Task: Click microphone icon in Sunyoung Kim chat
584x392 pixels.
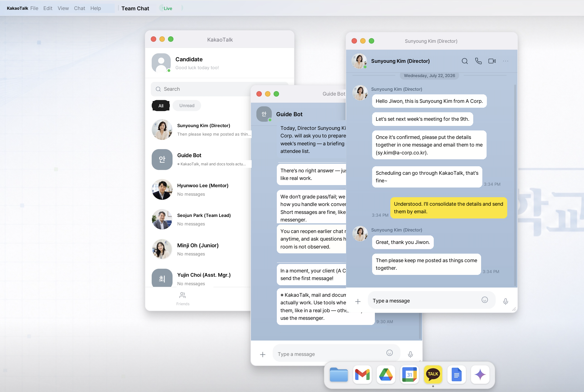Action: click(505, 301)
